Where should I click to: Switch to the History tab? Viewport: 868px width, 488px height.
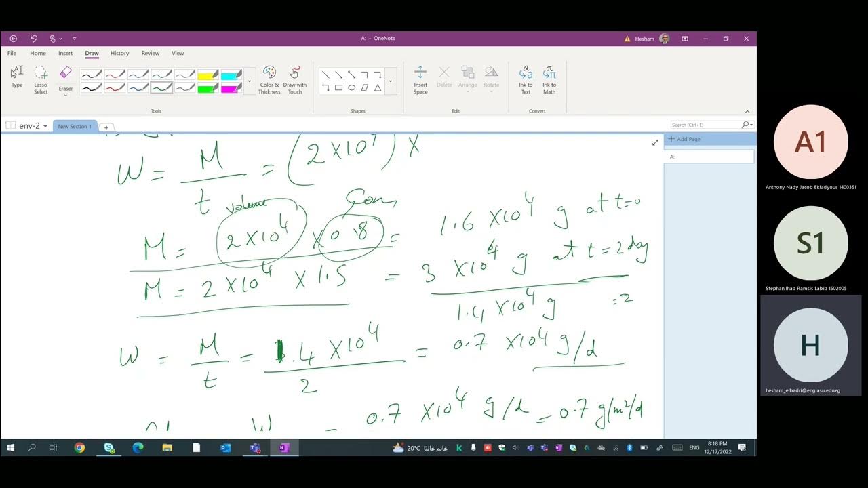(119, 53)
